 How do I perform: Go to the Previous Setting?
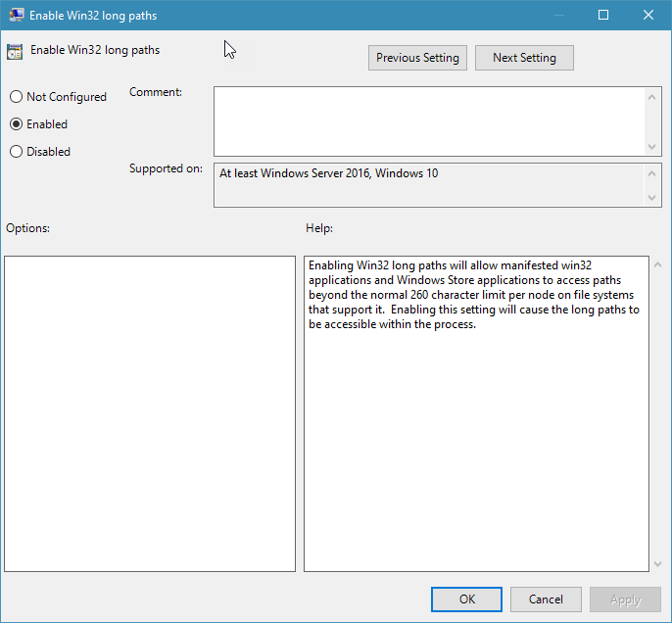pos(417,58)
